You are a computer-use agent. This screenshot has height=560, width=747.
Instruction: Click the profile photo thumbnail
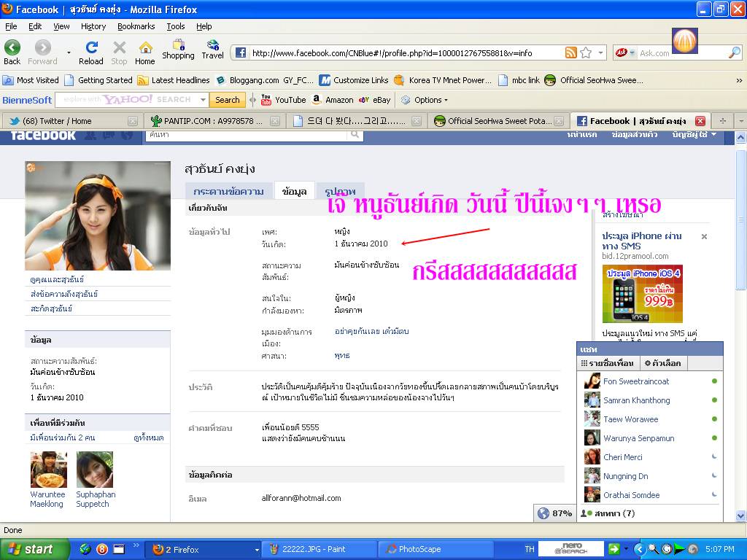click(98, 216)
